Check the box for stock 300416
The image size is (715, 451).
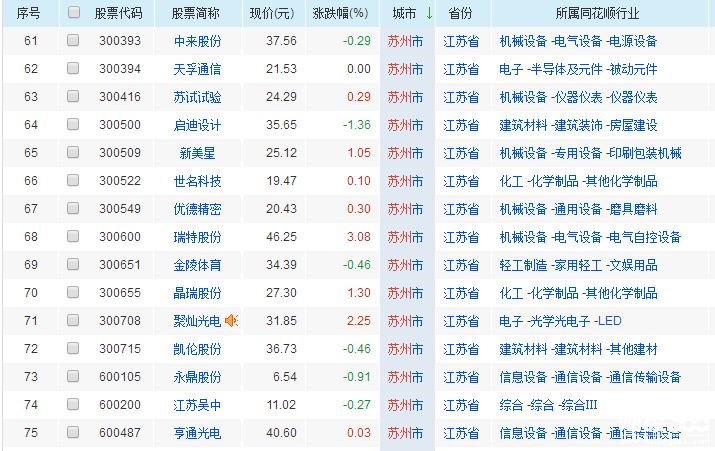click(x=73, y=96)
